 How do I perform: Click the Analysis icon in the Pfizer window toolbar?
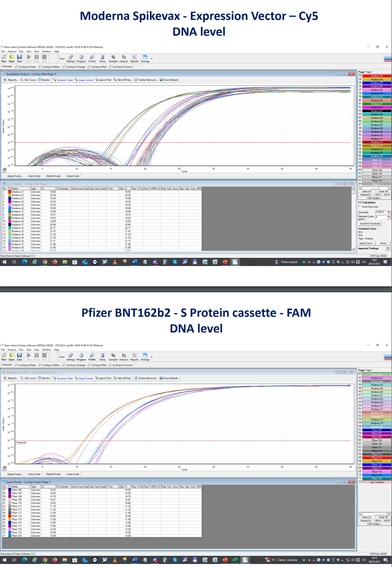[124, 357]
